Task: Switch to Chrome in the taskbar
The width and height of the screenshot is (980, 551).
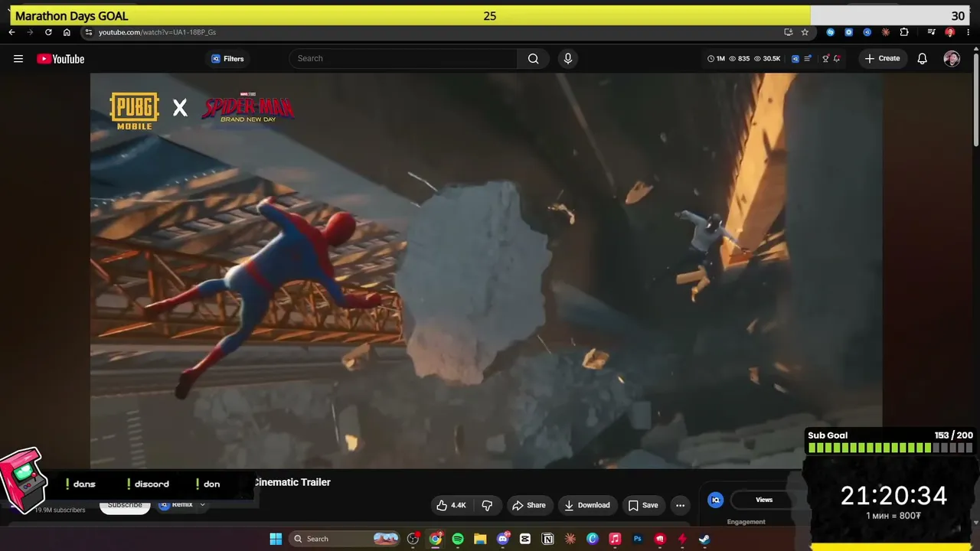Action: 436,539
